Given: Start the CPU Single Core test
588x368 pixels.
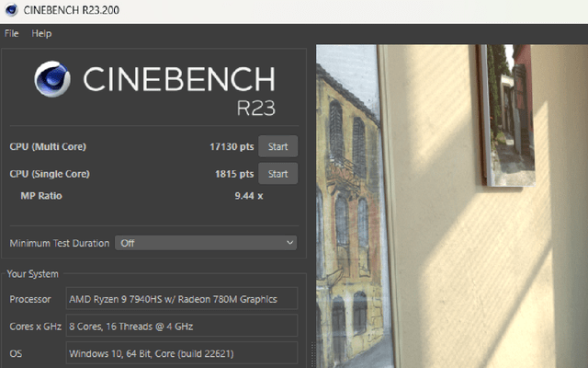Looking at the screenshot, I should pyautogui.click(x=277, y=174).
